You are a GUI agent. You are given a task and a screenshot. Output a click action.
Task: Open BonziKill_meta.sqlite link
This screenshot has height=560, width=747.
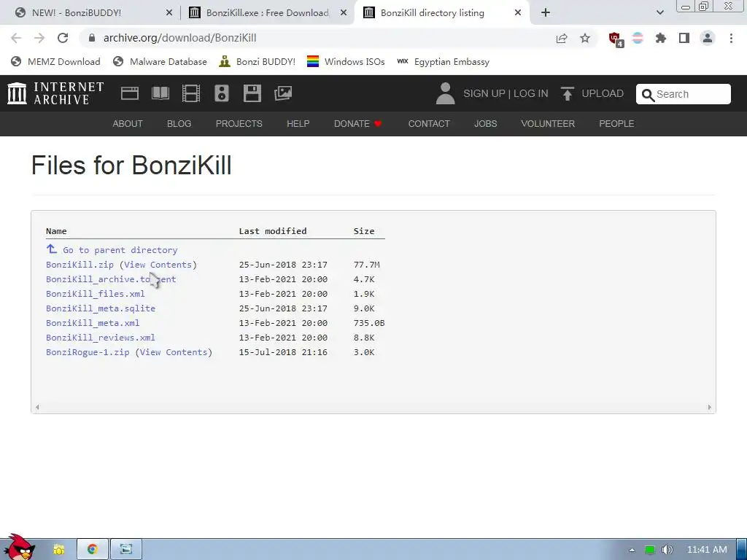(x=101, y=308)
